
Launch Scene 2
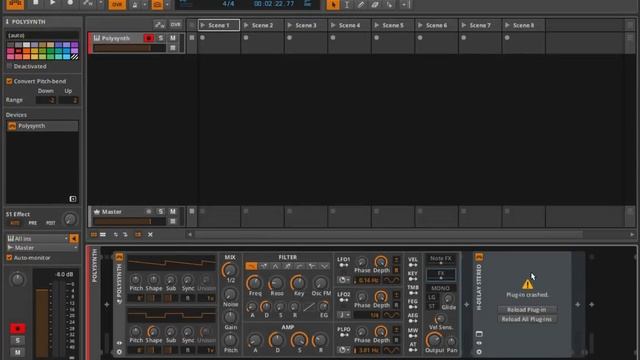tap(246, 25)
